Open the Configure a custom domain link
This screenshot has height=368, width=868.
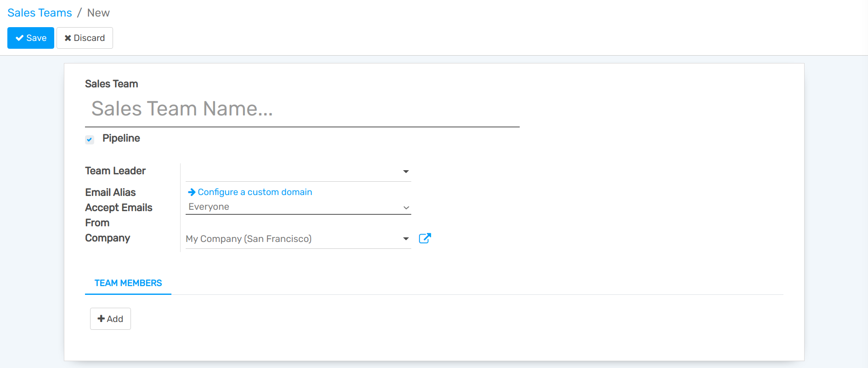255,192
